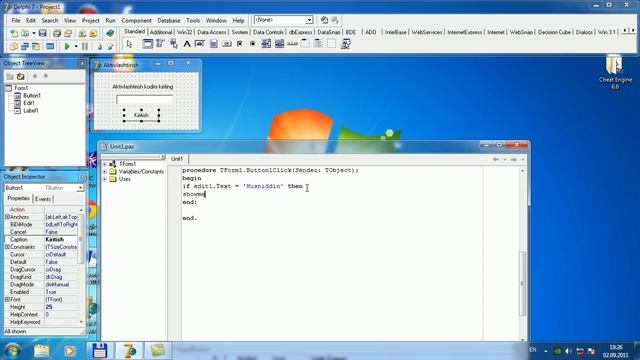Pick the CheckBox component in palette

(x=240, y=44)
